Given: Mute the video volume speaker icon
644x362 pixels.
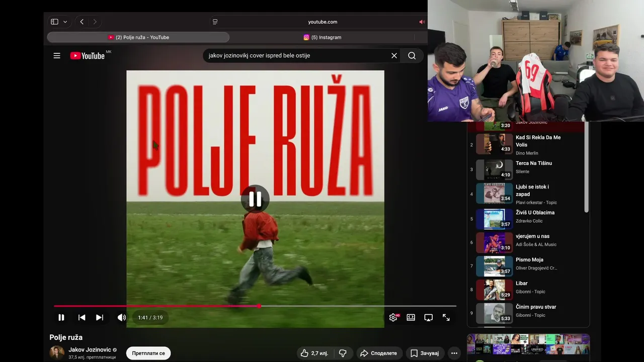Looking at the screenshot, I should 122,317.
